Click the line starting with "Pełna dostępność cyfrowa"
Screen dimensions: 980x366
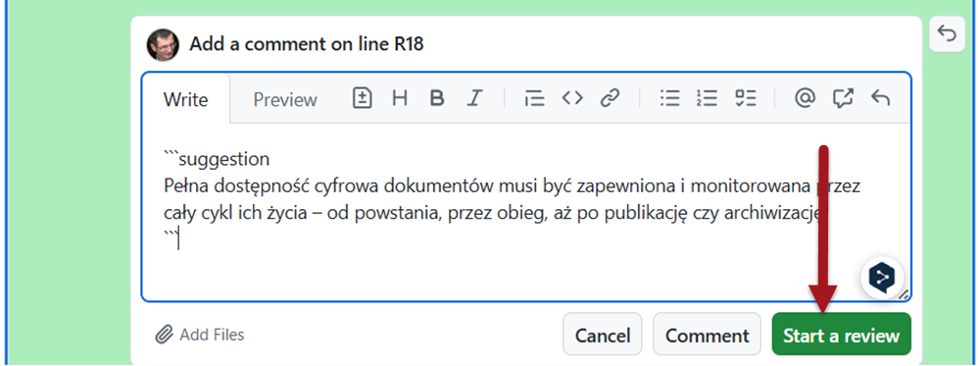pos(513,186)
